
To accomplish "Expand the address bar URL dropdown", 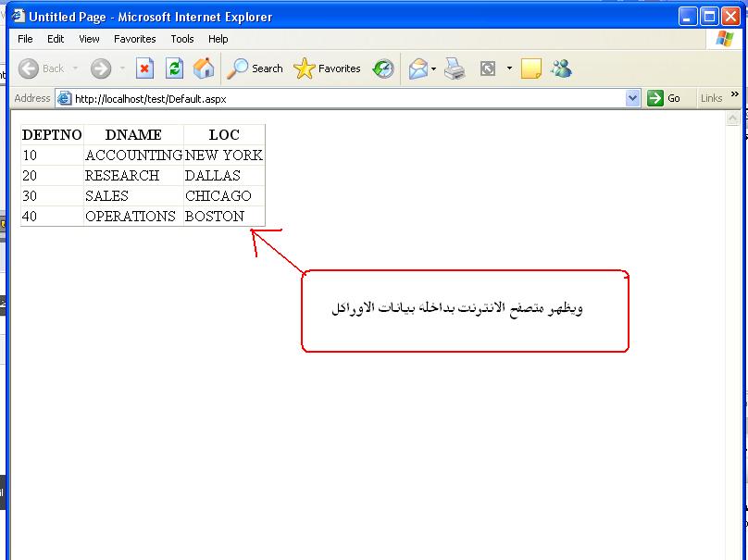I will click(x=633, y=98).
